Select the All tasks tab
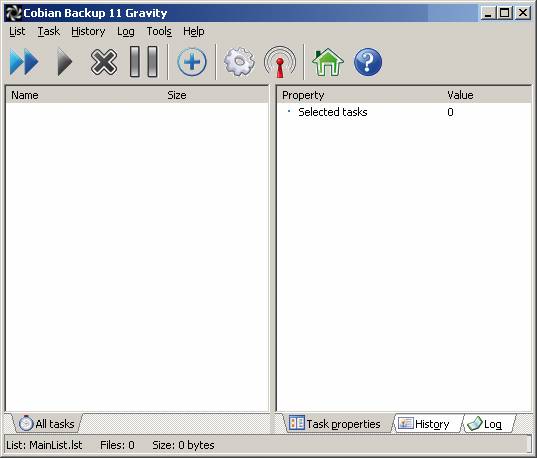Screen dimensions: 537x458 47,424
